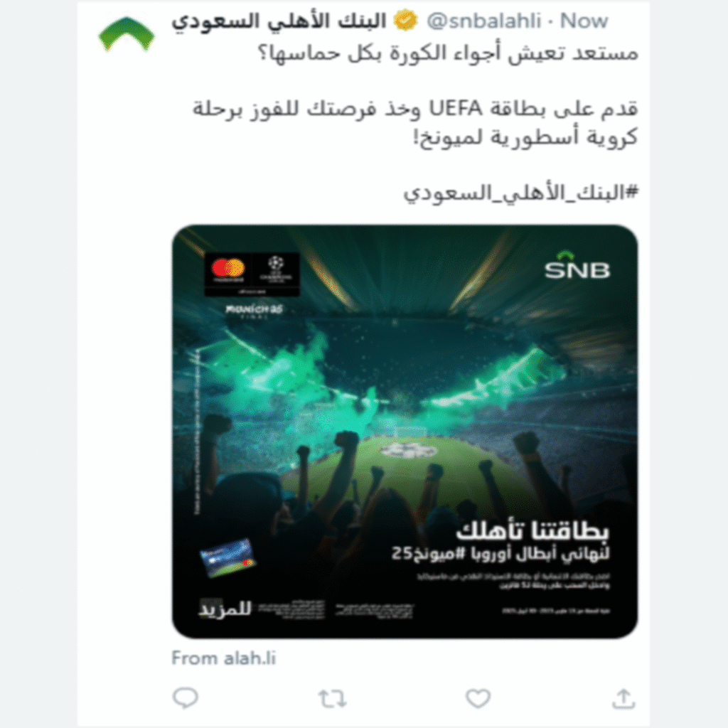Viewport: 728px width, 728px height.
Task: Click the Champions League logo in the ad
Action: (x=276, y=269)
